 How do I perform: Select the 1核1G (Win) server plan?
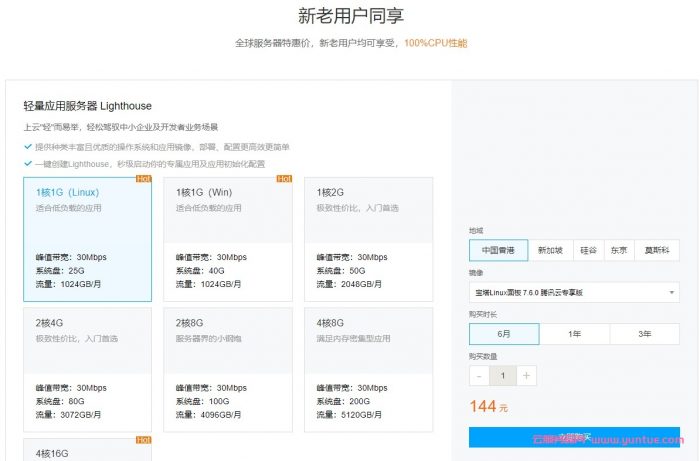click(228, 239)
